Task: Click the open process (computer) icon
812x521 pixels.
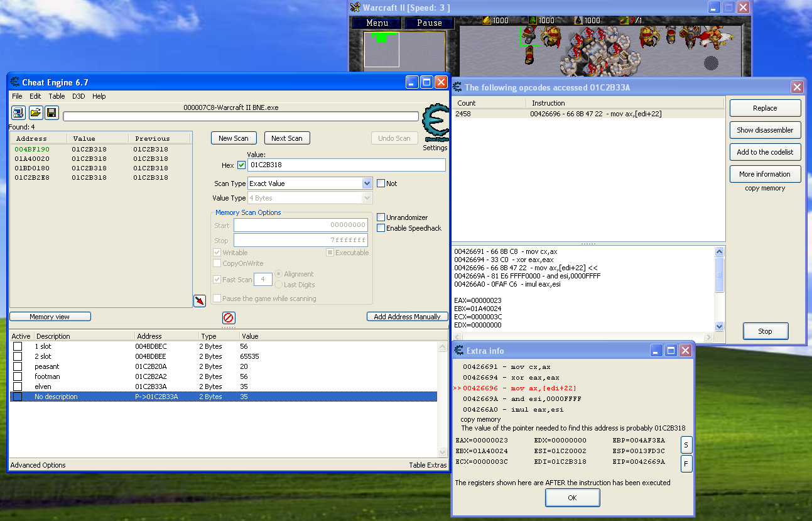Action: (x=18, y=112)
